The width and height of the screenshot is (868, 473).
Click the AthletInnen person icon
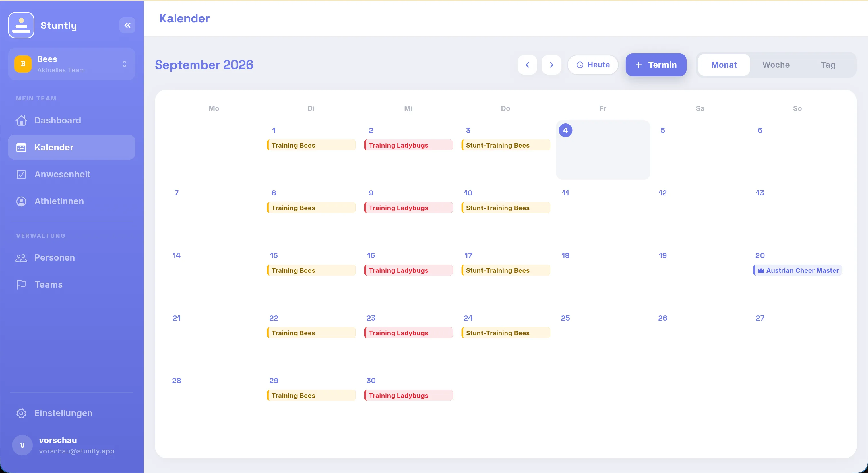[21, 201]
